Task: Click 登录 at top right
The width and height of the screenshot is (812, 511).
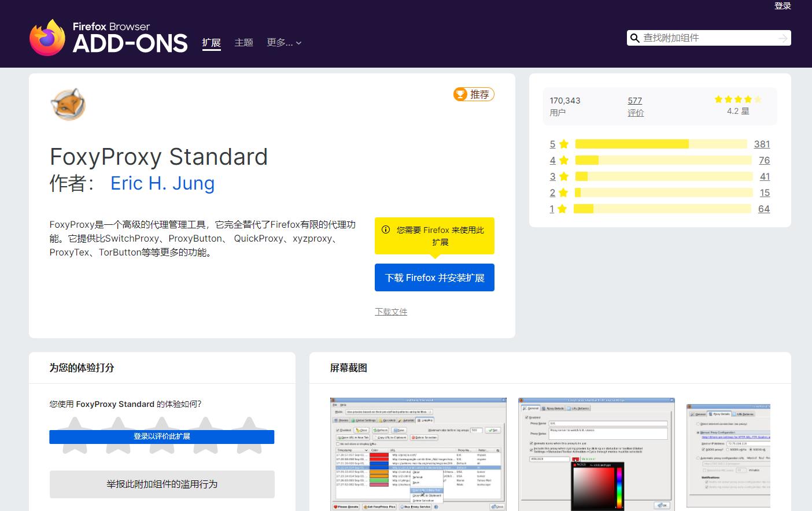Action: click(x=783, y=6)
